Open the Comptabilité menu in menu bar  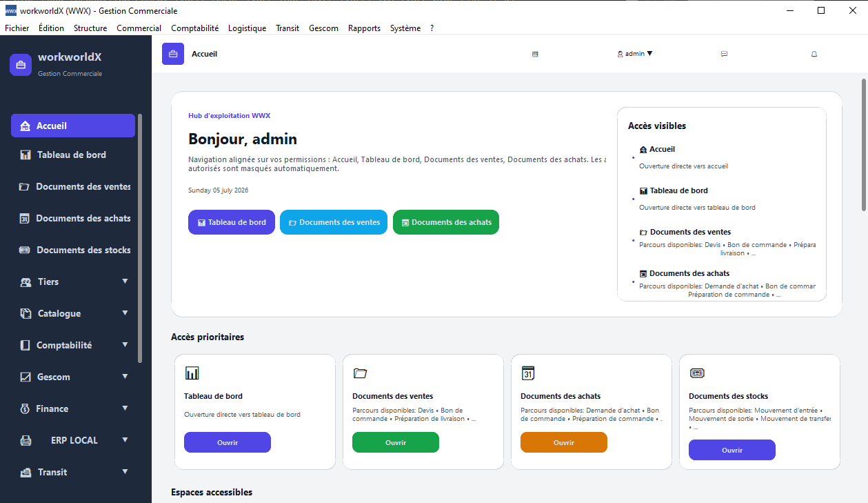point(195,28)
